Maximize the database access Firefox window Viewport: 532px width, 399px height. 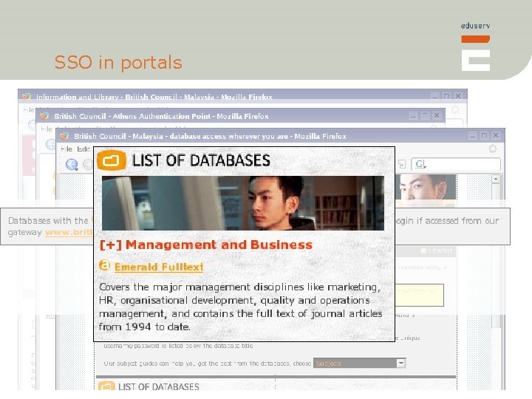pos(484,136)
